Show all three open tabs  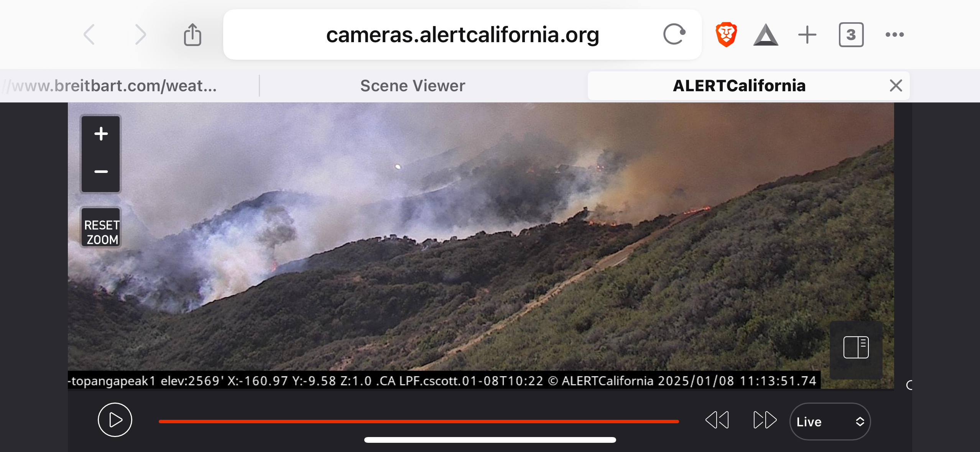[x=851, y=35]
